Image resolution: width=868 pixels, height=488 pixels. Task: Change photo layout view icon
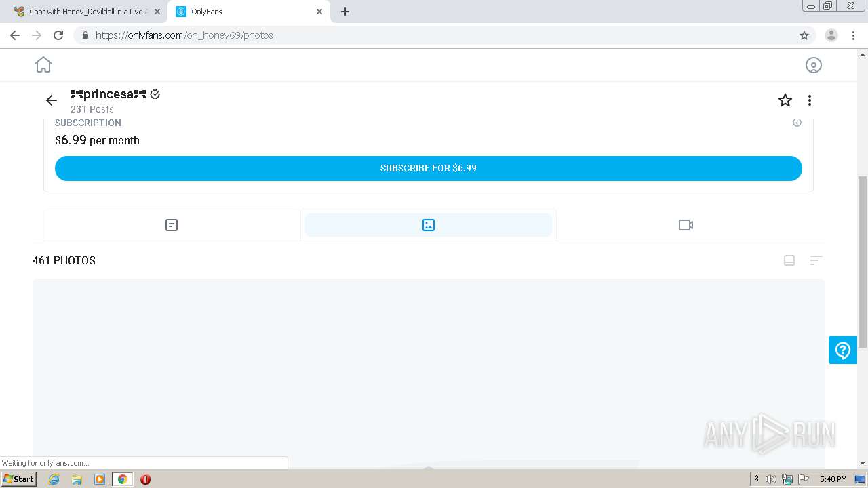coord(789,260)
